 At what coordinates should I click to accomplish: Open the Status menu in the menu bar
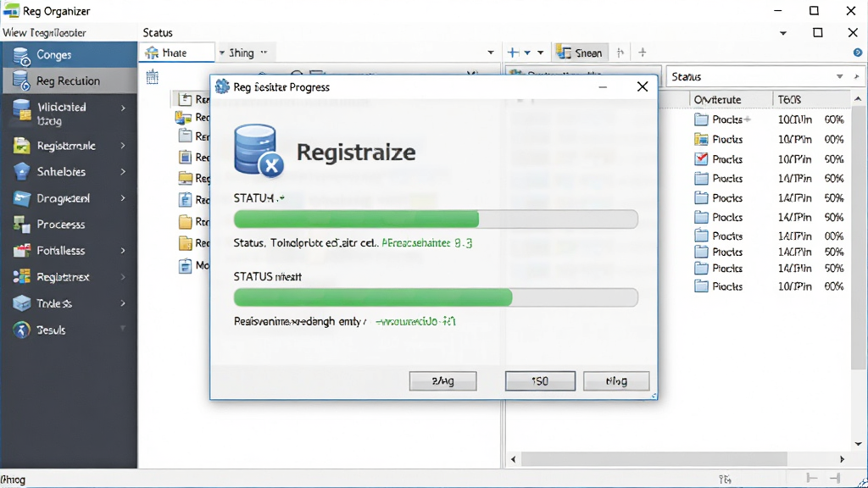point(158,33)
